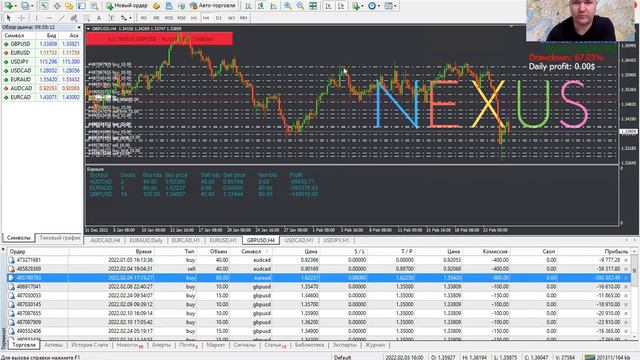Expand the periods dropdown arrow
640x360 pixels.
tap(379, 6)
